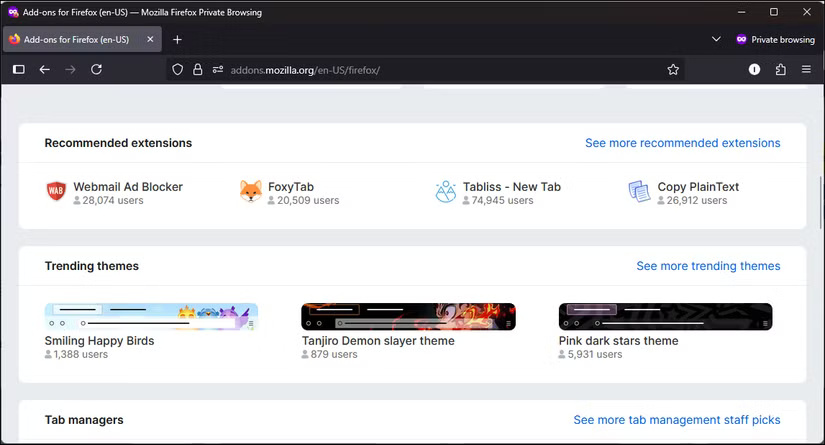Screen dimensions: 825x445
Task: Click the Tanjiro Demon slayer theme preview
Action: click(x=408, y=316)
